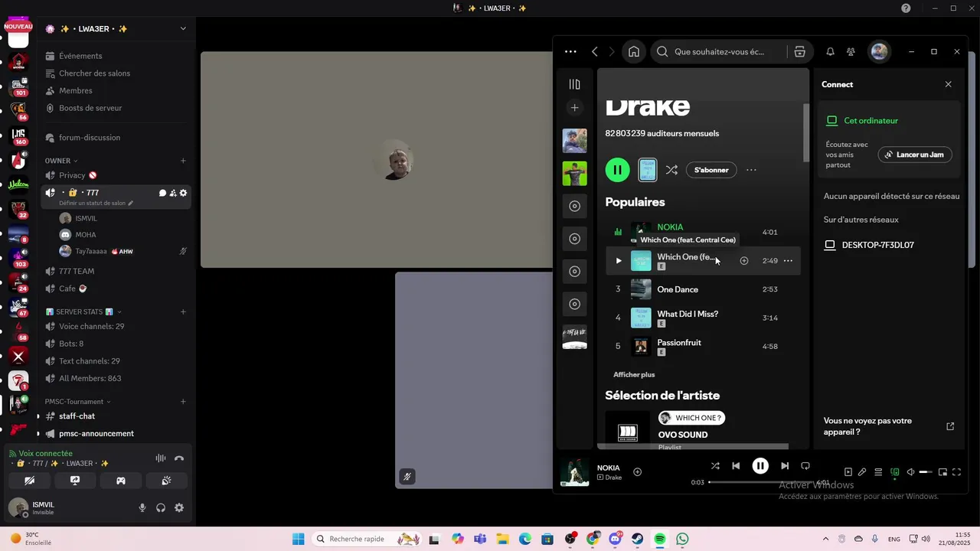Collapse SERVER STATS category
Image resolution: width=980 pixels, height=551 pixels.
[x=83, y=311]
